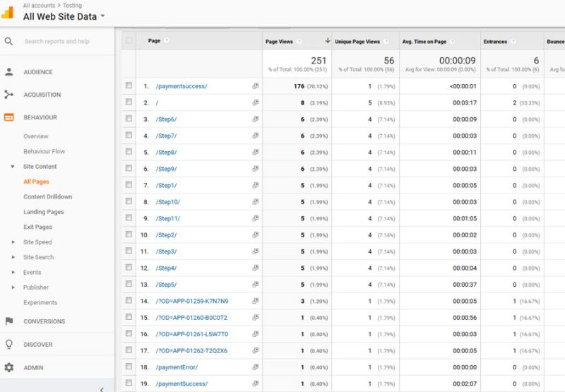Select the checkbox for /Step6/ row
The height and width of the screenshot is (392, 565).
point(129,119)
